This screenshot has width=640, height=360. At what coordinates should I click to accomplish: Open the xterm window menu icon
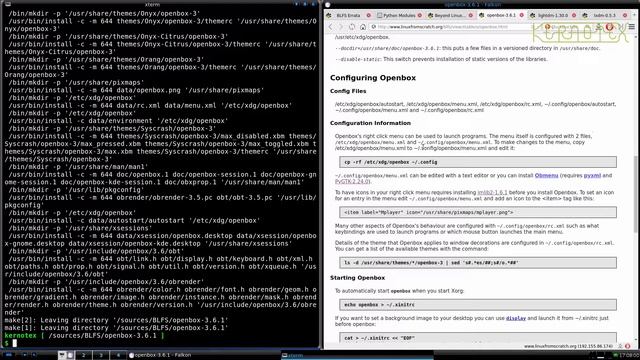pos(7,4)
